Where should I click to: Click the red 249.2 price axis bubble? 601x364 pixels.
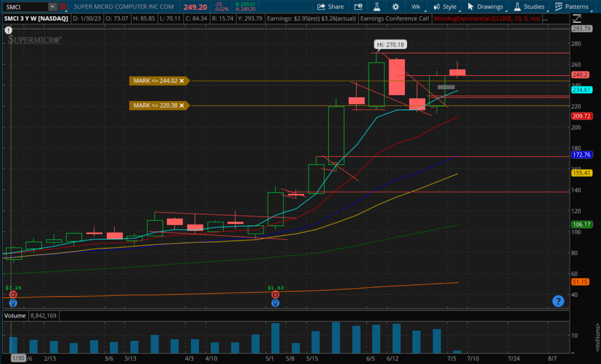[x=580, y=75]
